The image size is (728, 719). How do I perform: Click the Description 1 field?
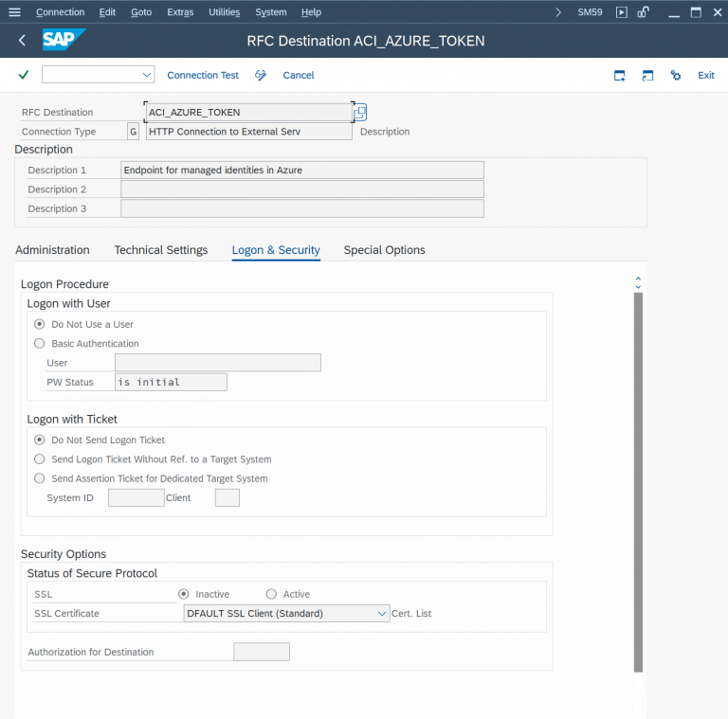coord(302,170)
